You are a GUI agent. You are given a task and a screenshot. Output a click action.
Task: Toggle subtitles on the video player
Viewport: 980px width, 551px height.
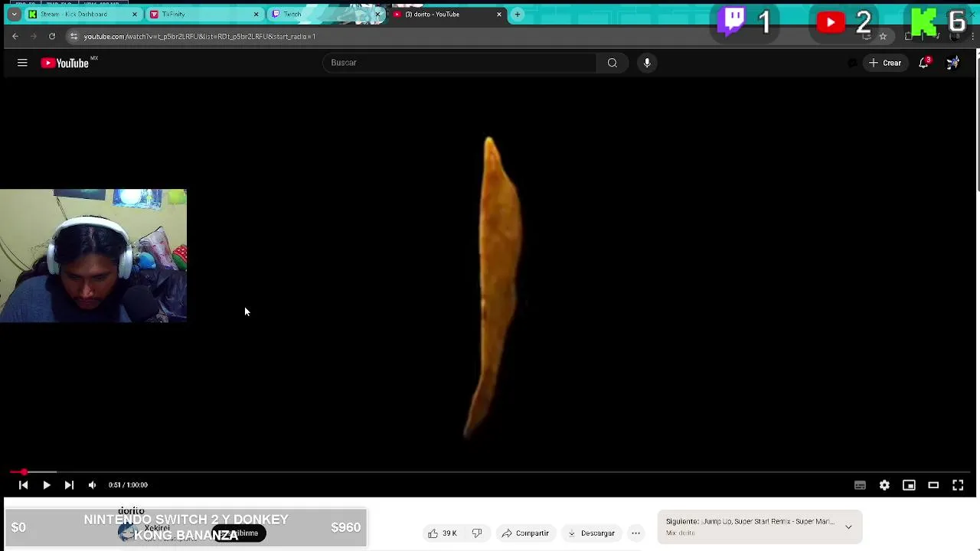tap(860, 485)
